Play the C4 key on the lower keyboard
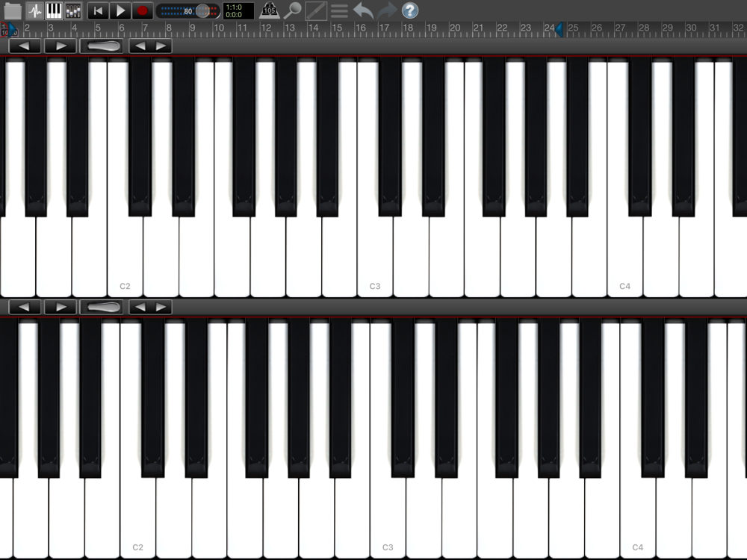Image resolution: width=747 pixels, height=560 pixels. [x=638, y=519]
